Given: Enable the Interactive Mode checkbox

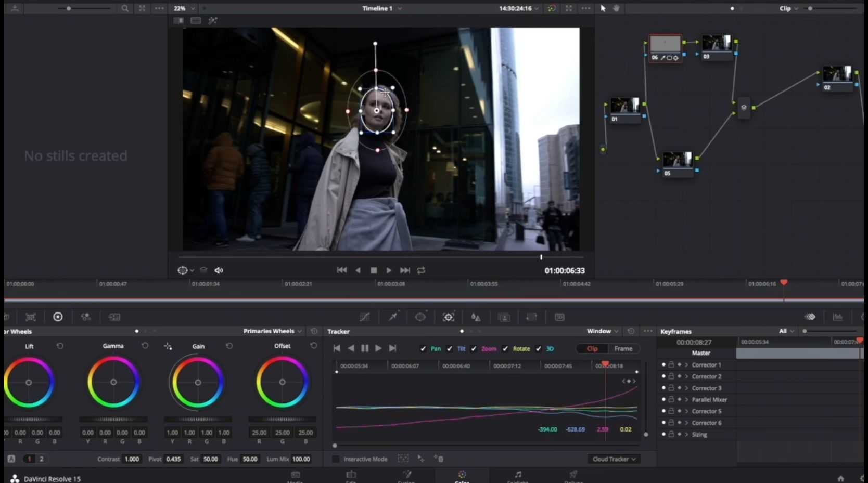Looking at the screenshot, I should coord(336,459).
